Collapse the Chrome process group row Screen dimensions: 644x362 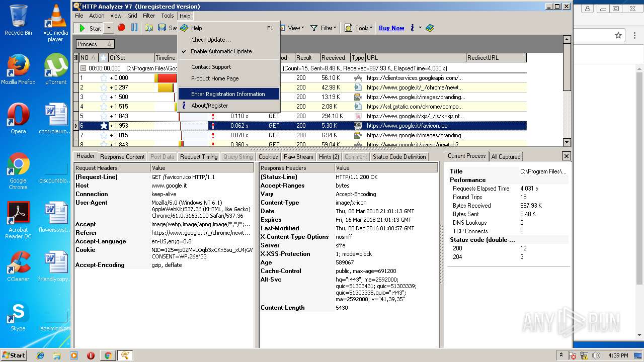[x=84, y=68]
